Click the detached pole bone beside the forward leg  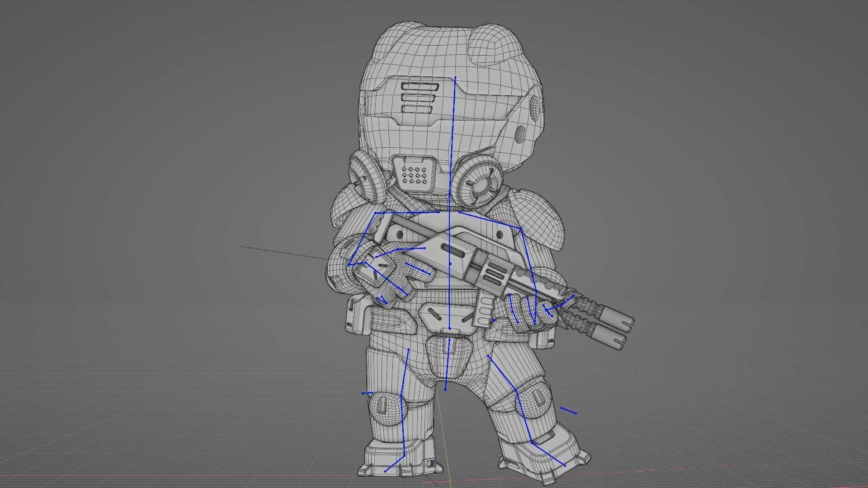click(568, 410)
